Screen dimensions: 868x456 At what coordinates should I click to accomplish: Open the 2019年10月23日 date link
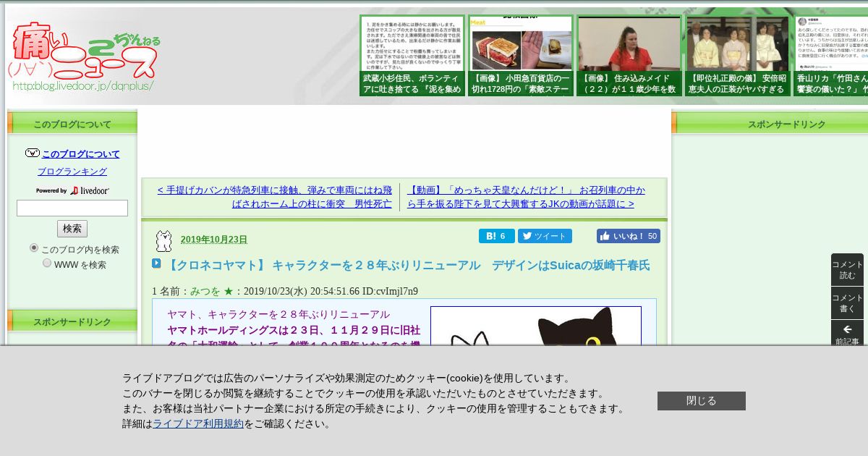[214, 240]
